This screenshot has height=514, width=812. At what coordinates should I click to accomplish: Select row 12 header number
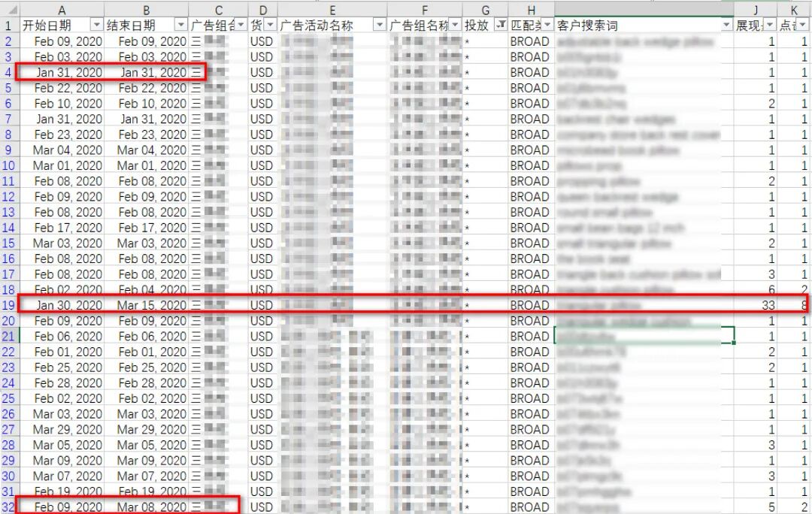8,196
